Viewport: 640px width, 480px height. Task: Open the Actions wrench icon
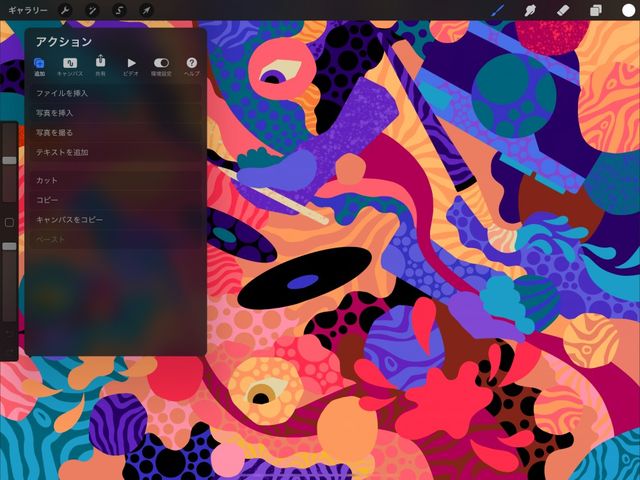point(65,10)
